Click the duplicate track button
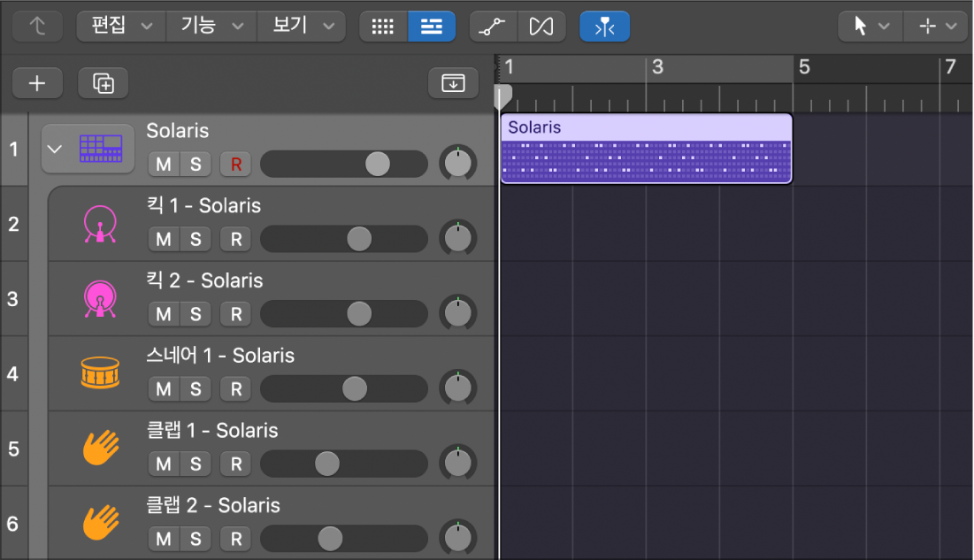 pos(103,82)
